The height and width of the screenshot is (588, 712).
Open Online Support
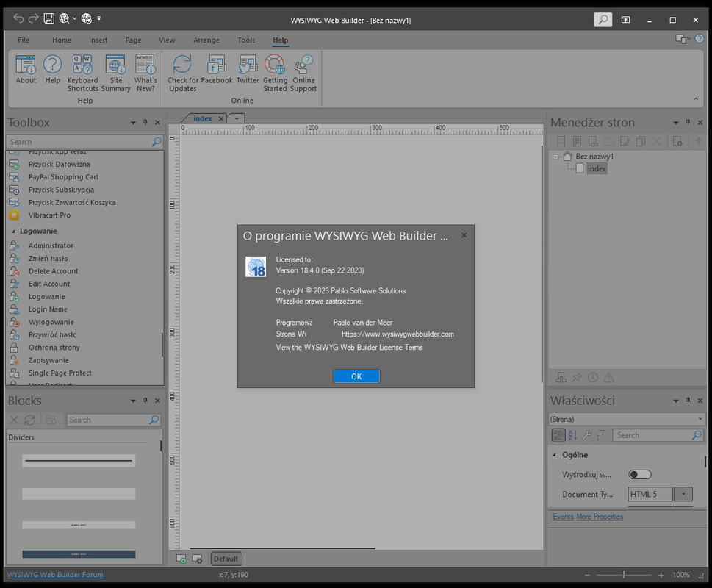tap(303, 73)
